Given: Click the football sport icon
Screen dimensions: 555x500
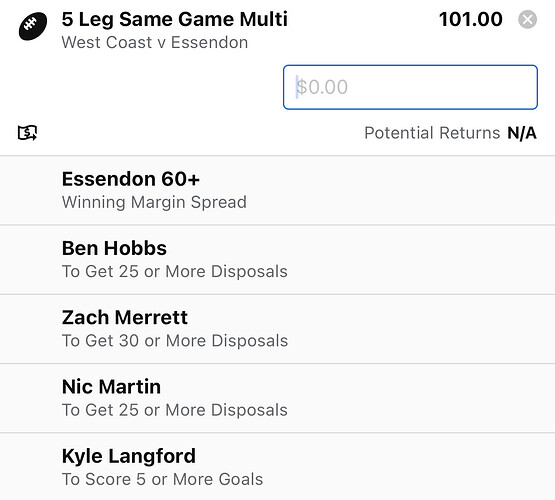Looking at the screenshot, I should coord(33,26).
